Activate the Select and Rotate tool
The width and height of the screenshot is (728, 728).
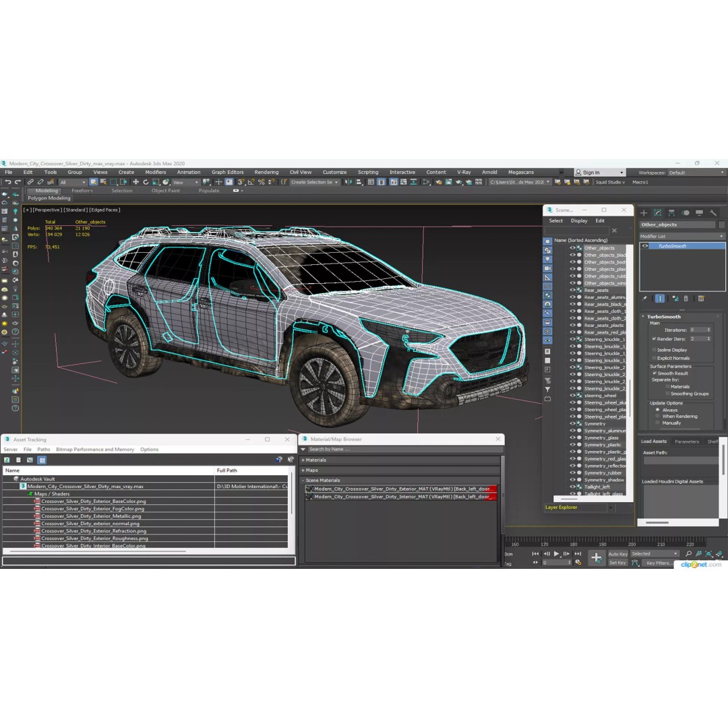[146, 182]
